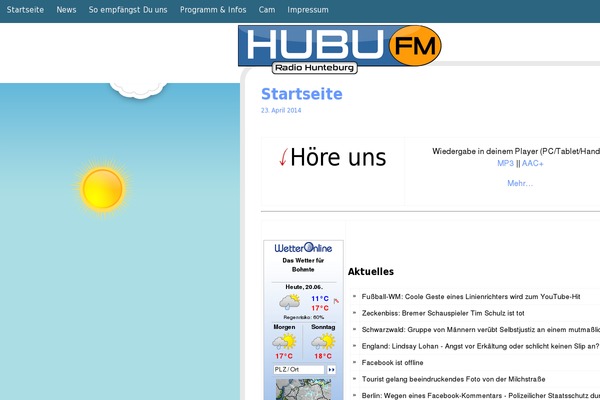Click the Morgen forecast weather icon
The height and width of the screenshot is (400, 600).
click(x=284, y=341)
